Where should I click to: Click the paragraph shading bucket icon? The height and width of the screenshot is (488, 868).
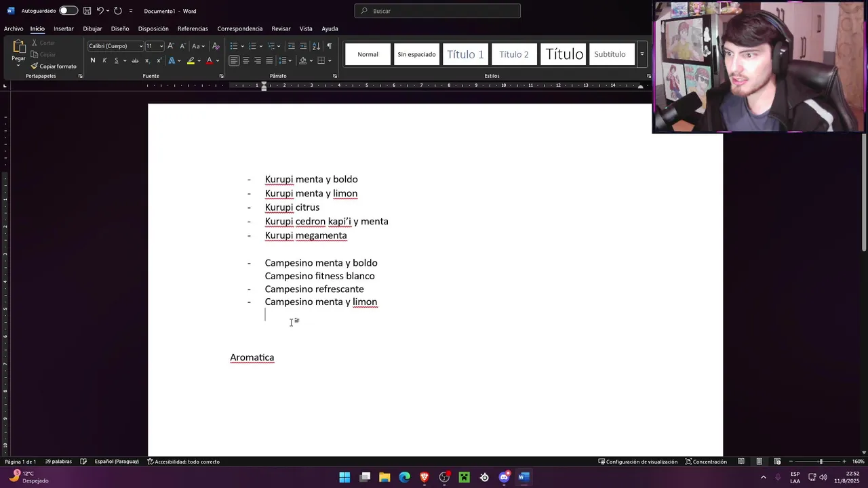pos(303,60)
